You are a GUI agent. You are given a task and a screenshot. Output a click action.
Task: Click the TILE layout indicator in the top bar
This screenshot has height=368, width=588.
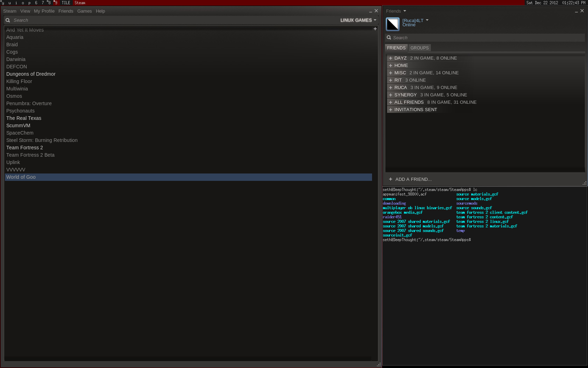point(66,2)
